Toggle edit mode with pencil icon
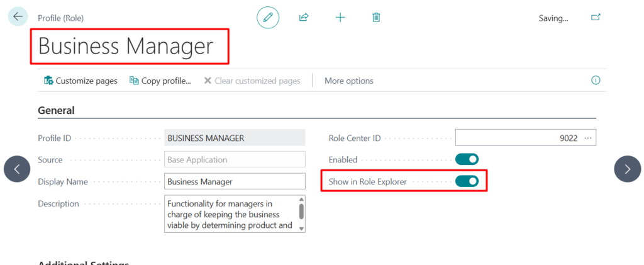The width and height of the screenshot is (644, 265). coord(268,18)
